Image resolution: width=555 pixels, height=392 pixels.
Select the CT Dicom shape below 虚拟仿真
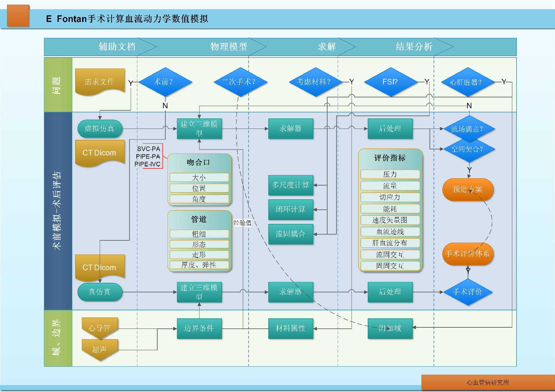click(x=100, y=153)
